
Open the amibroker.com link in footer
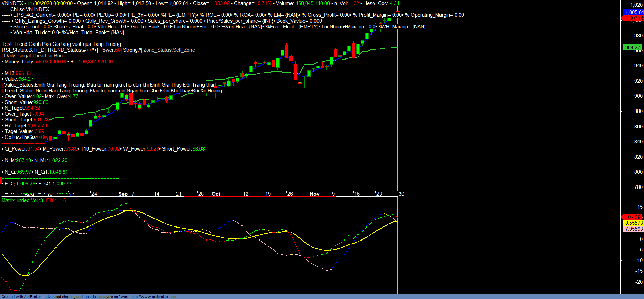(x=154, y=297)
